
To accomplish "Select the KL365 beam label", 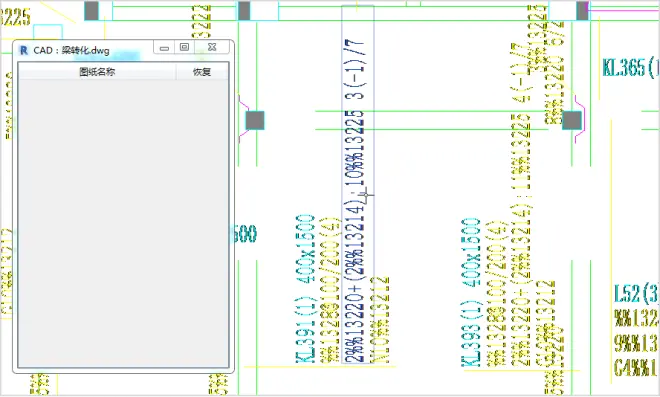I will (x=631, y=67).
